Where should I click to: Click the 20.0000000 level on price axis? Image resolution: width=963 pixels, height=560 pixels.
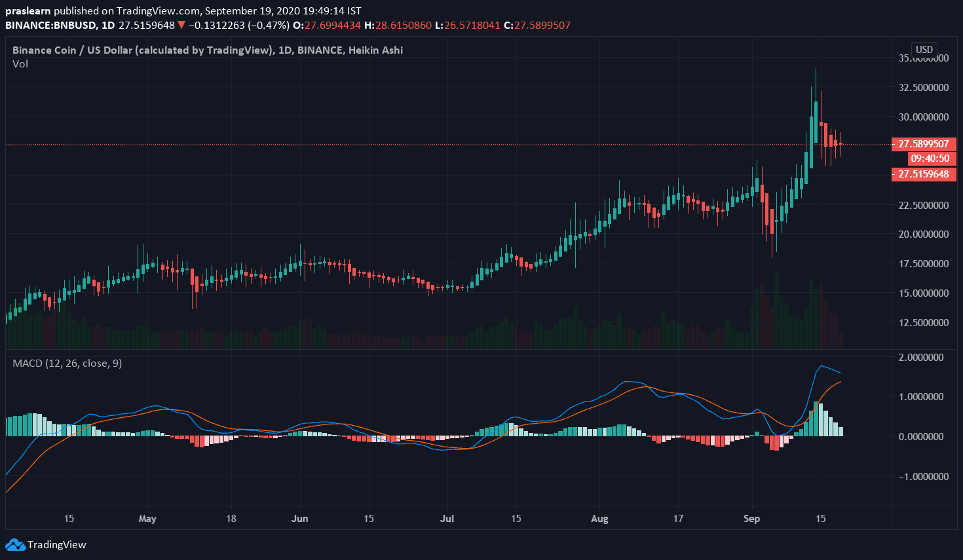[x=923, y=234]
